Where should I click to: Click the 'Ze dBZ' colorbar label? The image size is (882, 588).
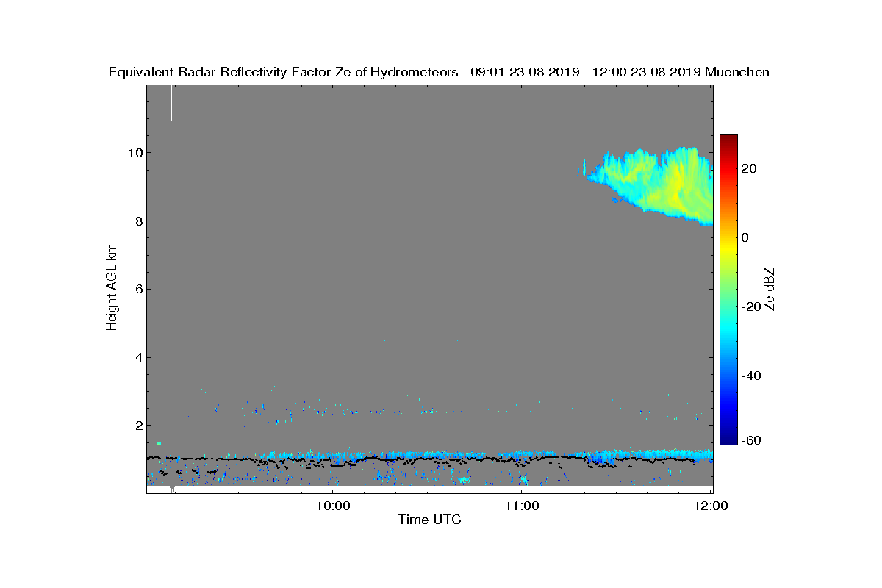pyautogui.click(x=770, y=289)
